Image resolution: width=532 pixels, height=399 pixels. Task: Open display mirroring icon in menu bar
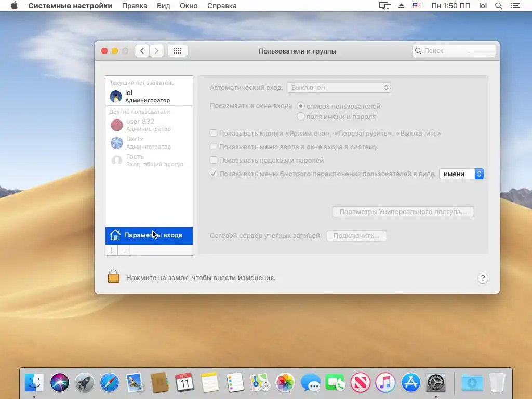pyautogui.click(x=385, y=6)
